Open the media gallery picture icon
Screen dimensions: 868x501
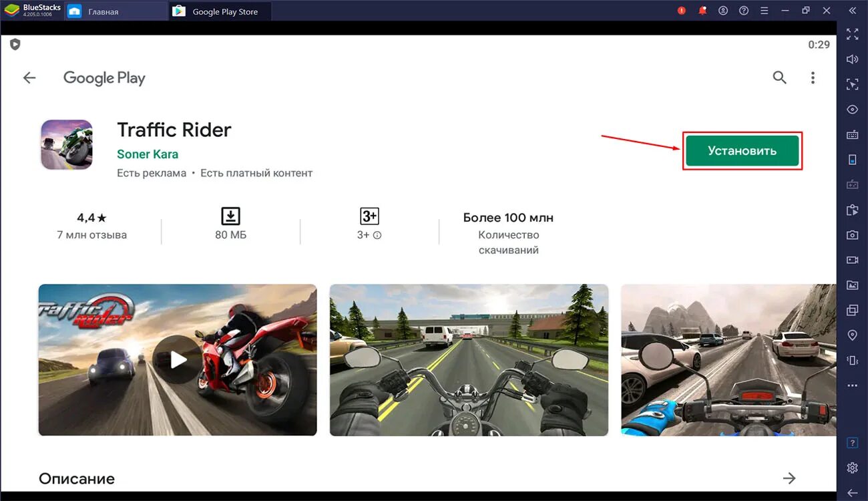click(x=852, y=285)
